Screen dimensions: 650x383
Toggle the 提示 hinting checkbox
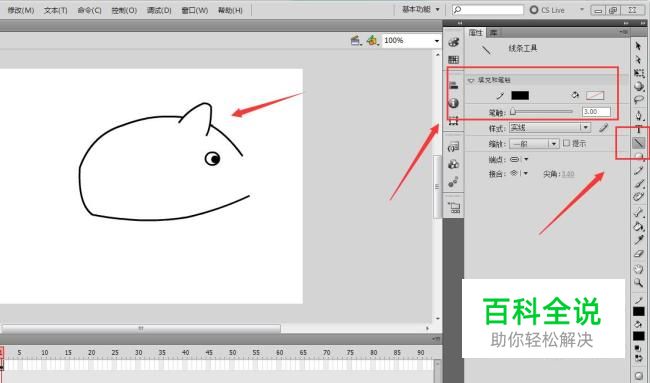567,143
